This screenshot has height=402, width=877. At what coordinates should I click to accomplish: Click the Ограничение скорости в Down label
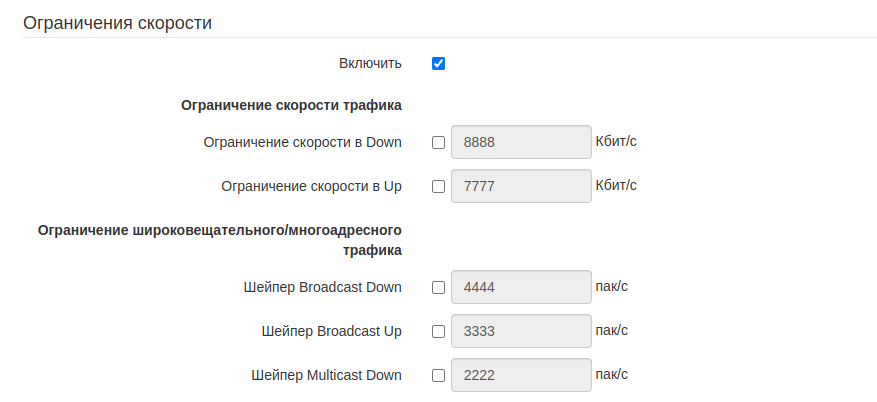[302, 142]
